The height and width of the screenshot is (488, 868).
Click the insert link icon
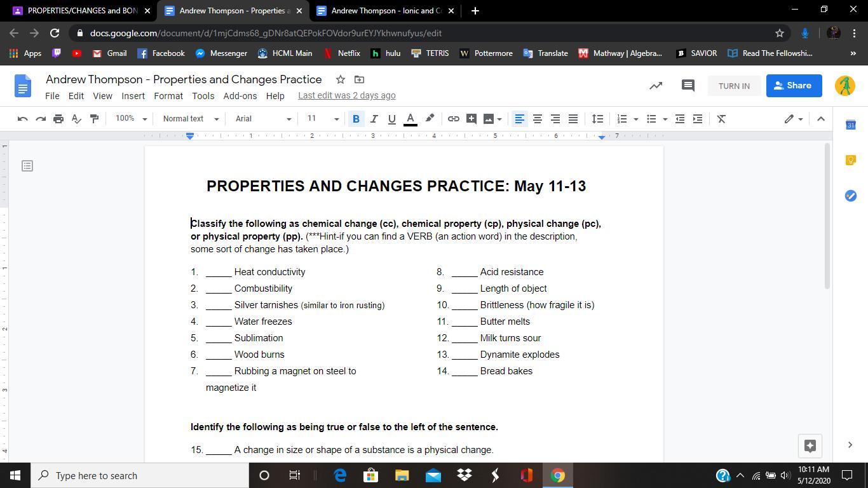pyautogui.click(x=453, y=119)
